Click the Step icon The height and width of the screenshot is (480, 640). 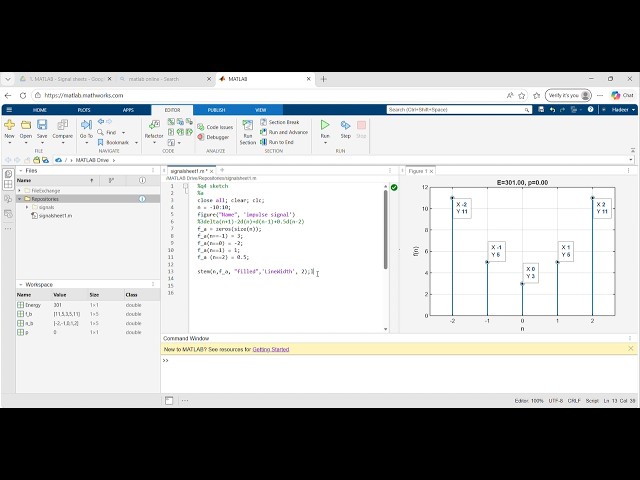click(x=345, y=125)
